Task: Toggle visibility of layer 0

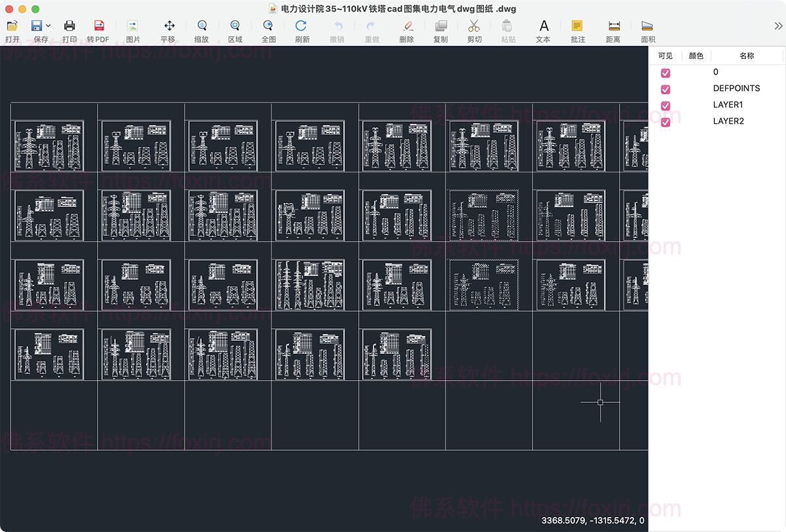Action: tap(665, 73)
